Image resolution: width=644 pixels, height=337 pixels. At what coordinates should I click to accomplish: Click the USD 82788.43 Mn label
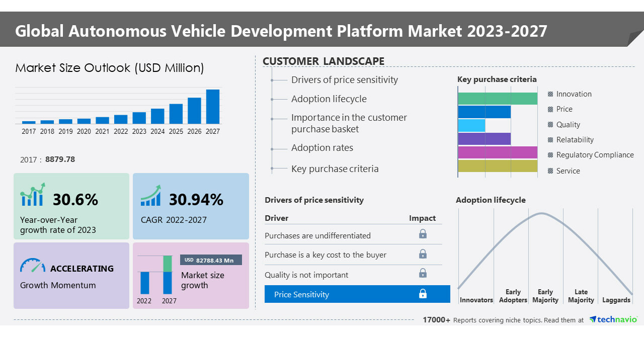[x=211, y=260]
